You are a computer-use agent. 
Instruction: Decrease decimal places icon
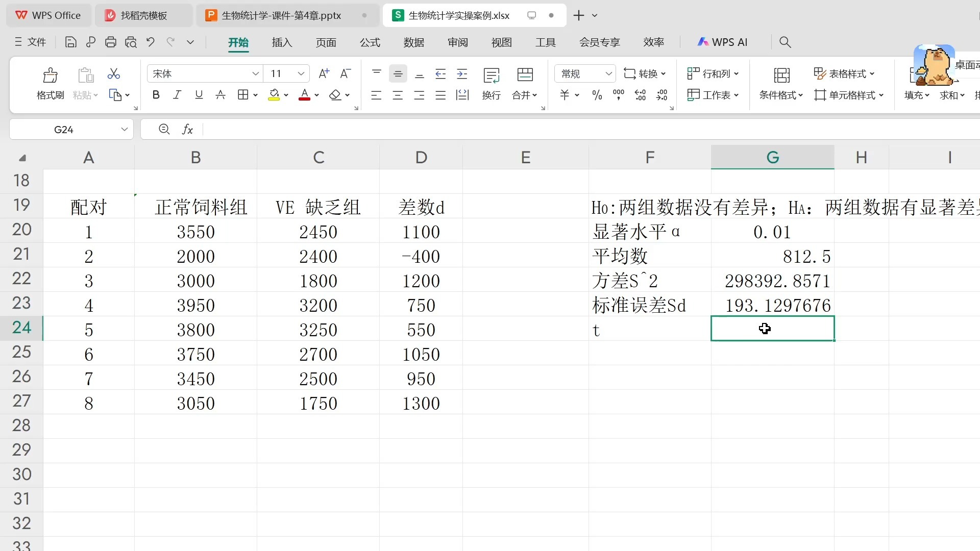(661, 95)
